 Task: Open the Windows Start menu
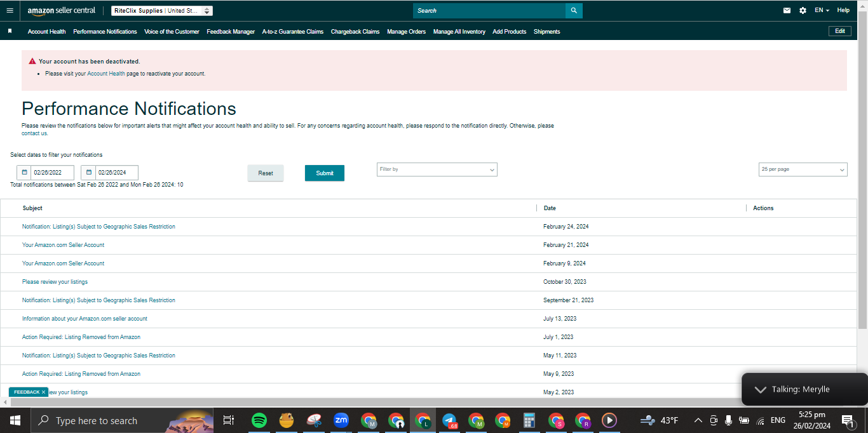click(x=15, y=420)
